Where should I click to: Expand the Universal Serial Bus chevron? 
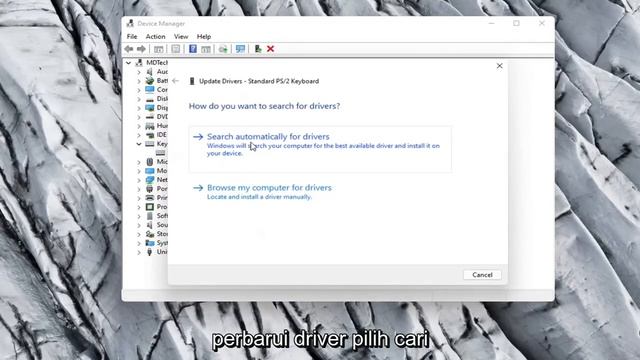(139, 252)
